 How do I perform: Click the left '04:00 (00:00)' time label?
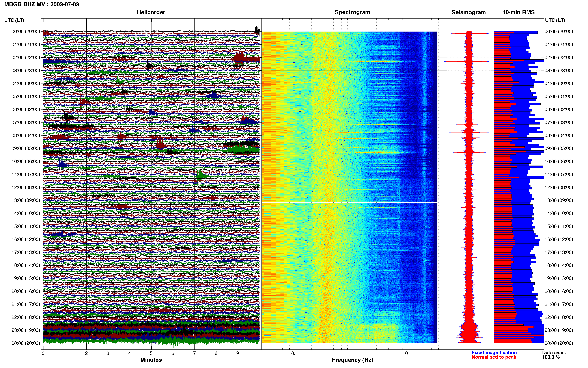(26, 83)
